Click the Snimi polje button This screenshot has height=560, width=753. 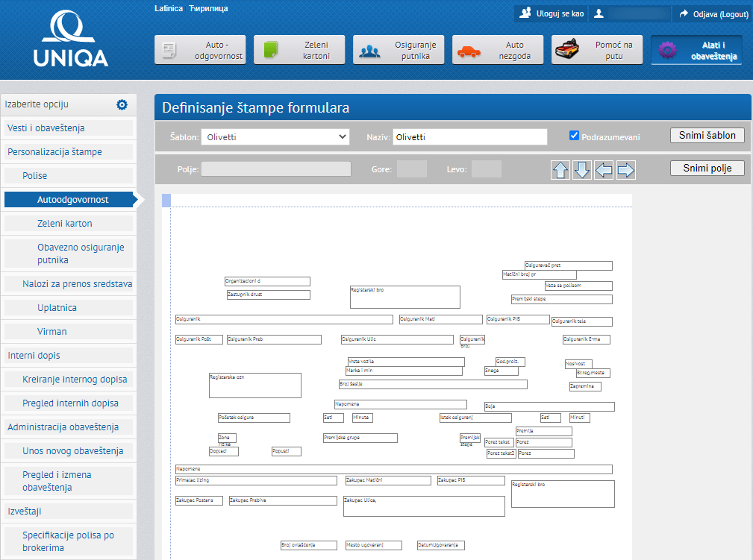(x=707, y=169)
